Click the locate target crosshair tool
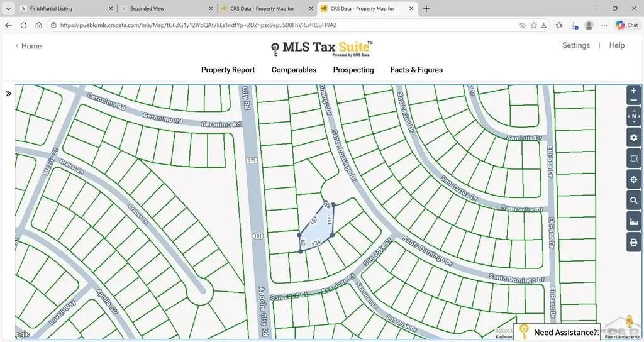The image size is (644, 342). point(633,180)
